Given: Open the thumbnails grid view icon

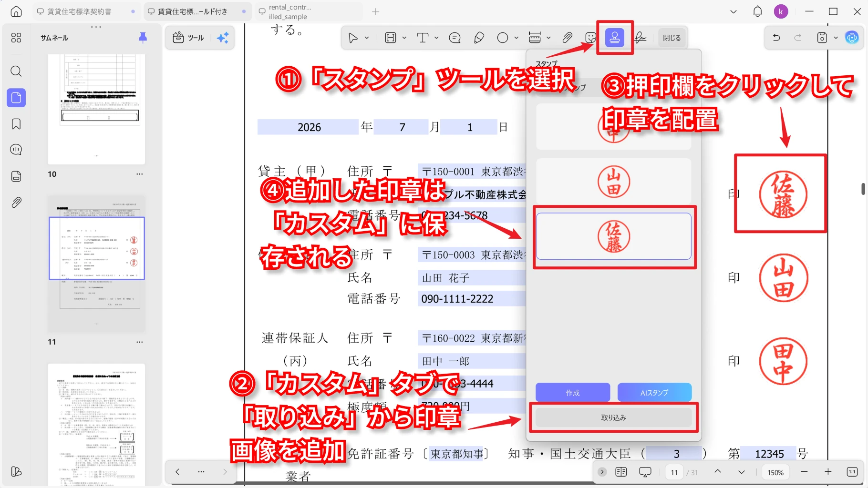Looking at the screenshot, I should tap(16, 38).
